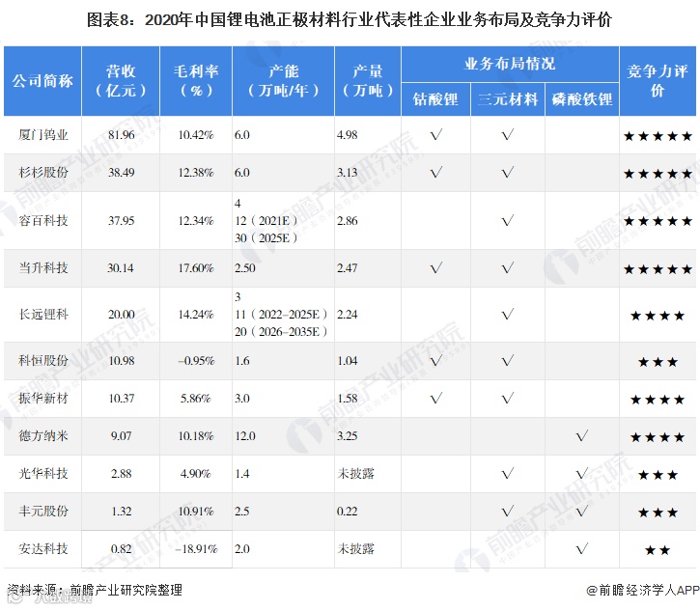Click gross margin value 10.42%

[196, 135]
